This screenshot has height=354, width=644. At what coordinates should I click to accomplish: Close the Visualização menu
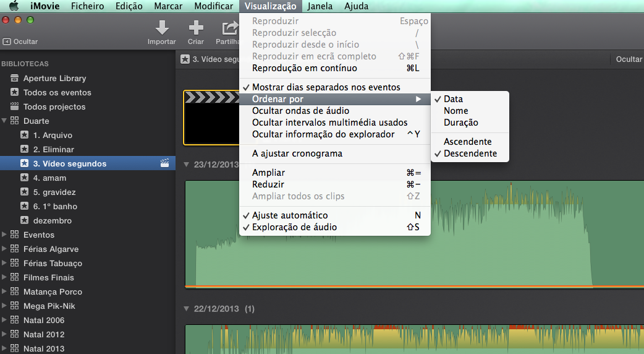(x=270, y=6)
